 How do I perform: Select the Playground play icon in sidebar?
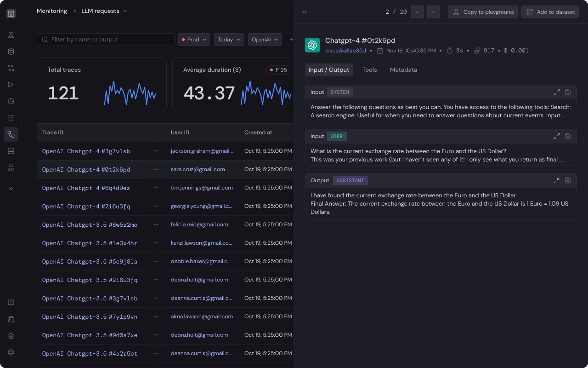[11, 84]
